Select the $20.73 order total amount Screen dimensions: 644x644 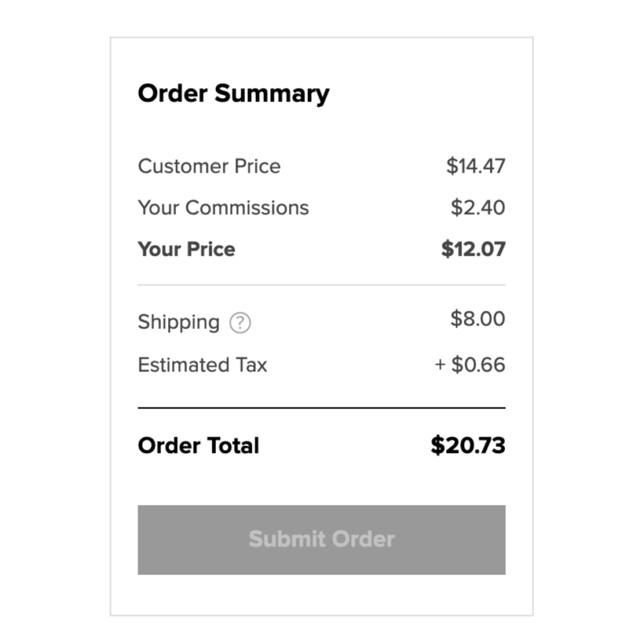pyautogui.click(x=468, y=446)
